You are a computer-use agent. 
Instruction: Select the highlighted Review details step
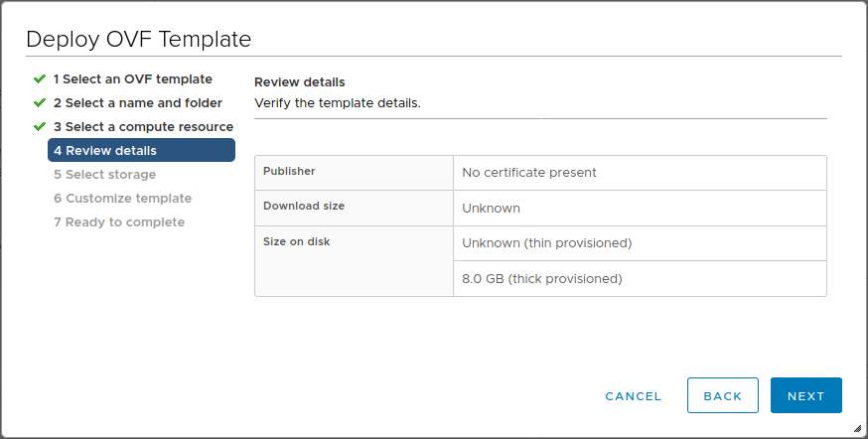click(141, 150)
